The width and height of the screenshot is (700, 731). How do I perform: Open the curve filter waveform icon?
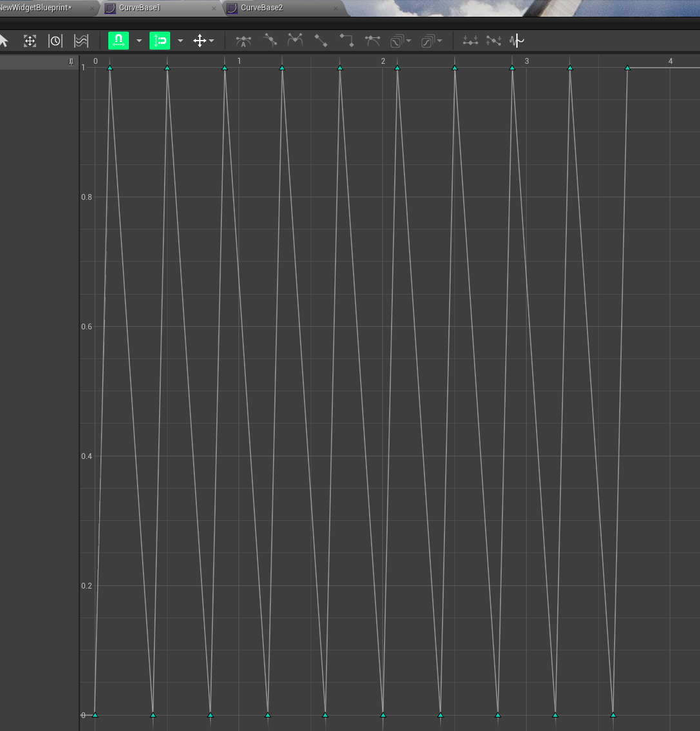(517, 41)
